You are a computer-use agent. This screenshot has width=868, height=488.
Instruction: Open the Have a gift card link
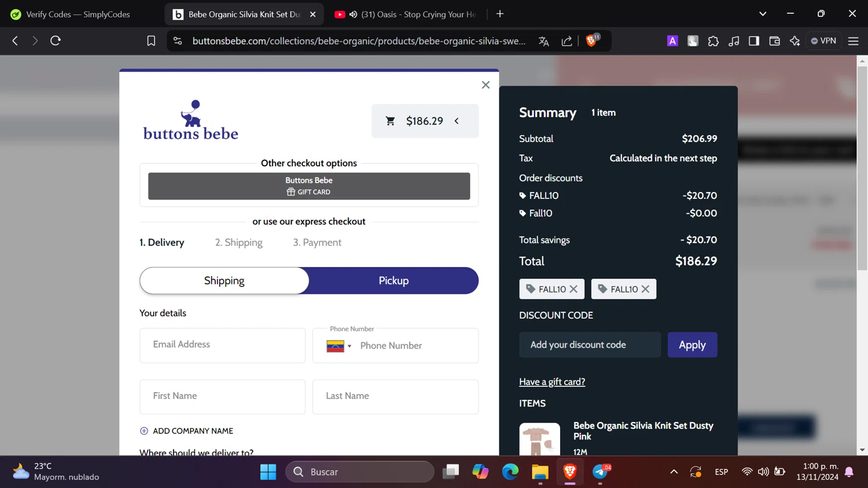[x=552, y=382]
